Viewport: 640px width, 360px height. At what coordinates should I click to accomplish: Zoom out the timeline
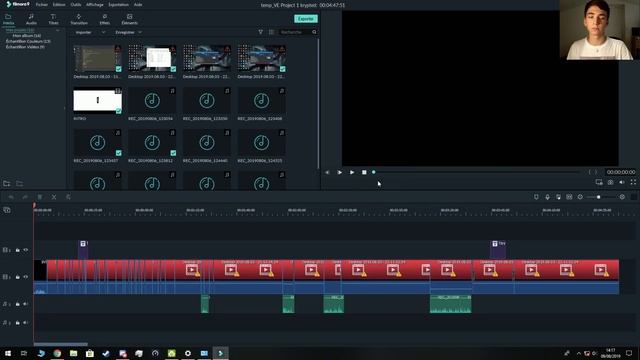pyautogui.click(x=580, y=197)
